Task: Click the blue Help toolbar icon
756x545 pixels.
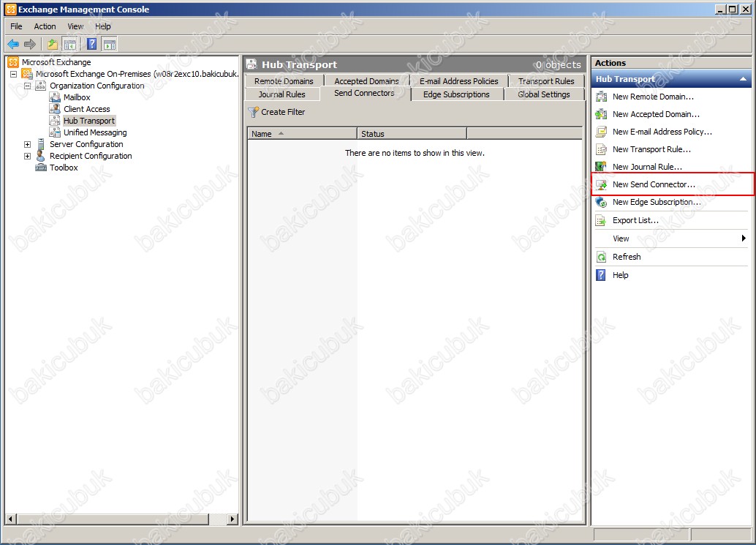Action: [91, 45]
